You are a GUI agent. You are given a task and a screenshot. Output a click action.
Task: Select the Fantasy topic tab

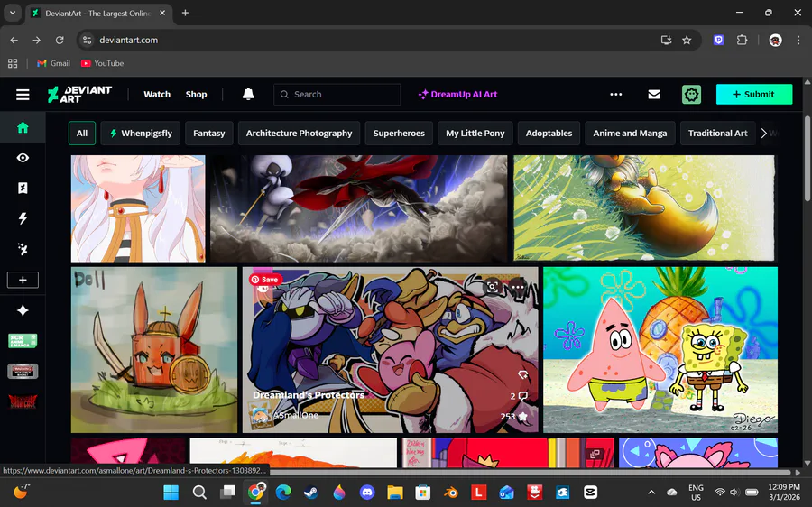point(209,134)
